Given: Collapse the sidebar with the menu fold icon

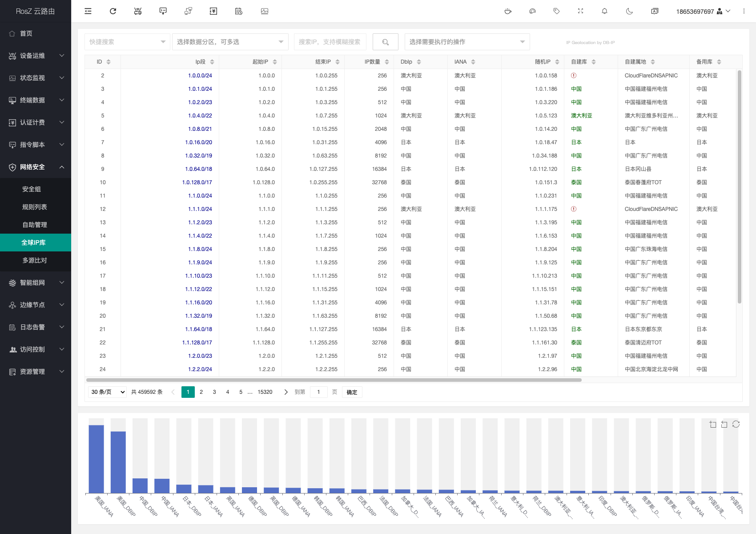Looking at the screenshot, I should pos(88,11).
